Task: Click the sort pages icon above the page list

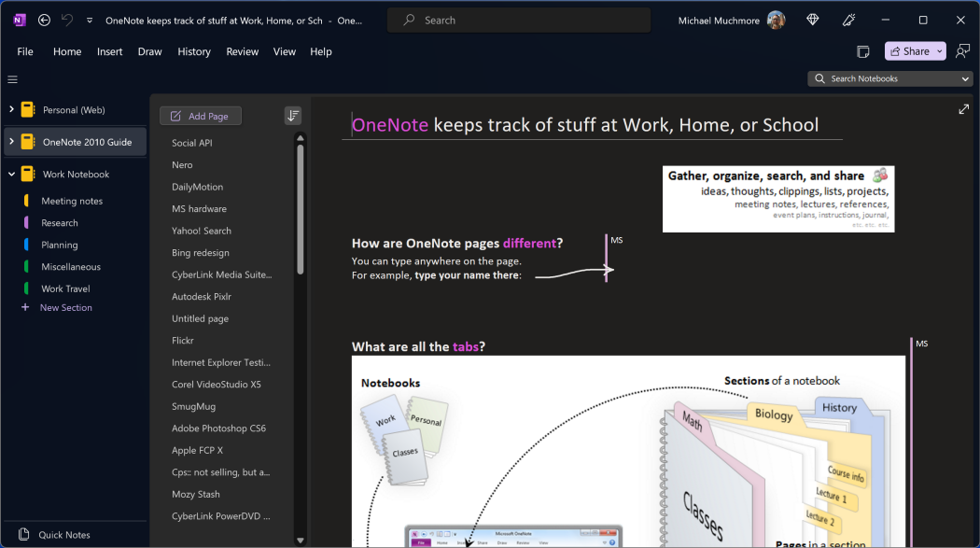Action: pyautogui.click(x=292, y=115)
